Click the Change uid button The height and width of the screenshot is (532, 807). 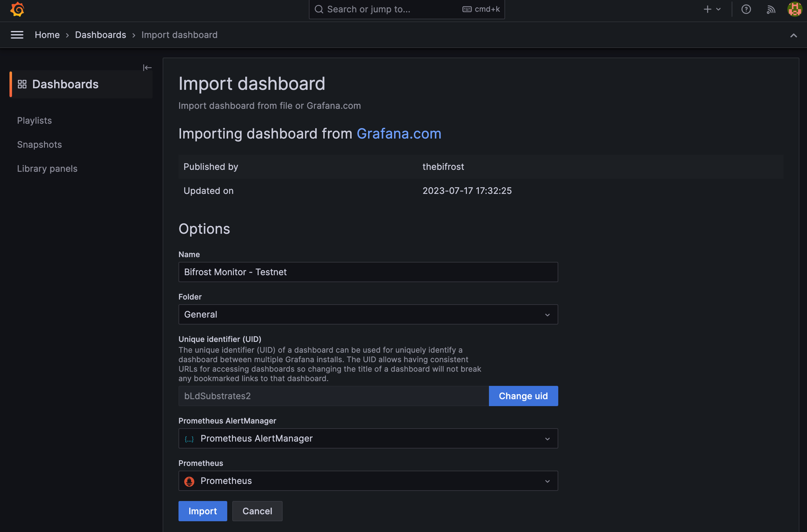[523, 396]
